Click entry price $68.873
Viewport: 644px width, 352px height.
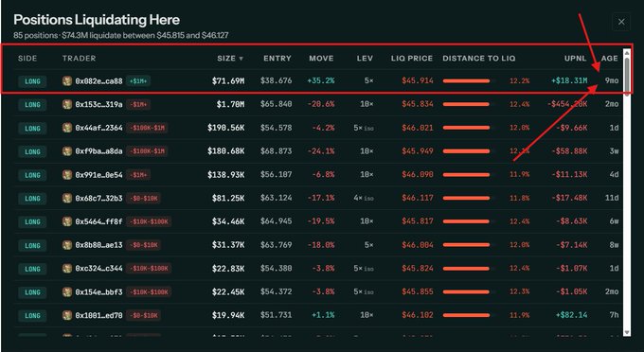[x=276, y=151]
